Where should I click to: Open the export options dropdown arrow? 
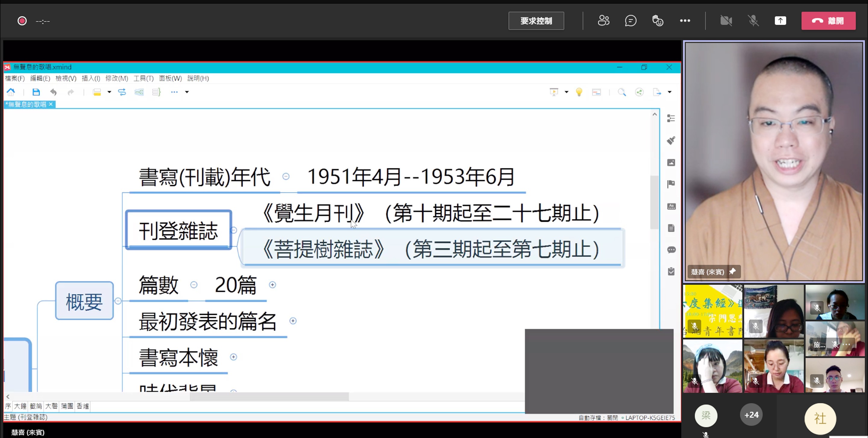(x=669, y=92)
